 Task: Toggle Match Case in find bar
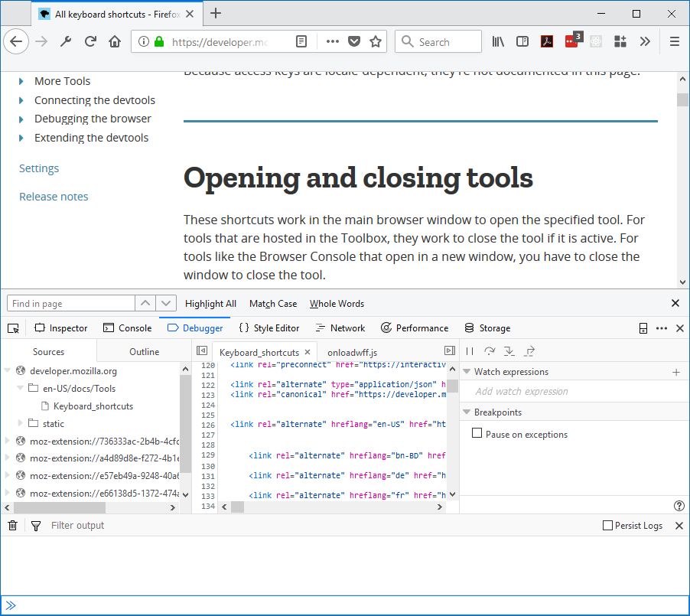point(273,304)
